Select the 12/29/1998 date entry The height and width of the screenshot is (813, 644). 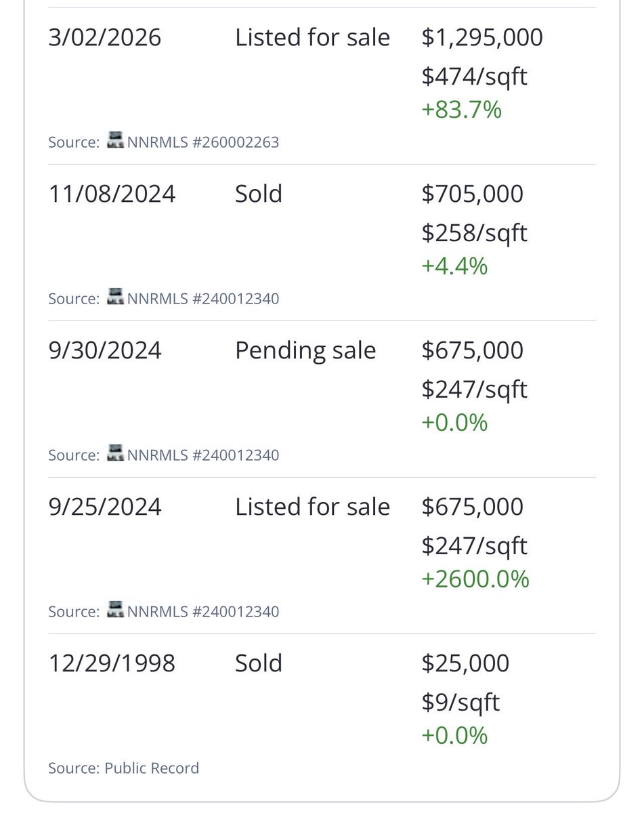112,663
